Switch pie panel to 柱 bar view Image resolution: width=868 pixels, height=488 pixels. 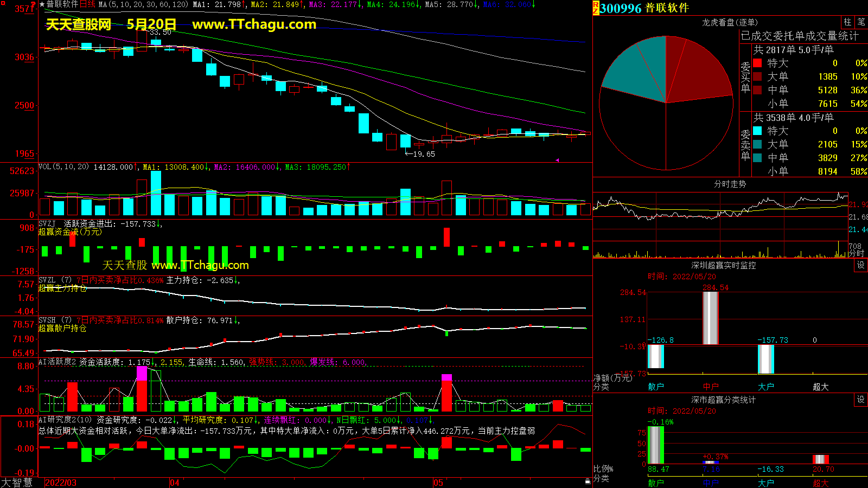pyautogui.click(x=847, y=22)
